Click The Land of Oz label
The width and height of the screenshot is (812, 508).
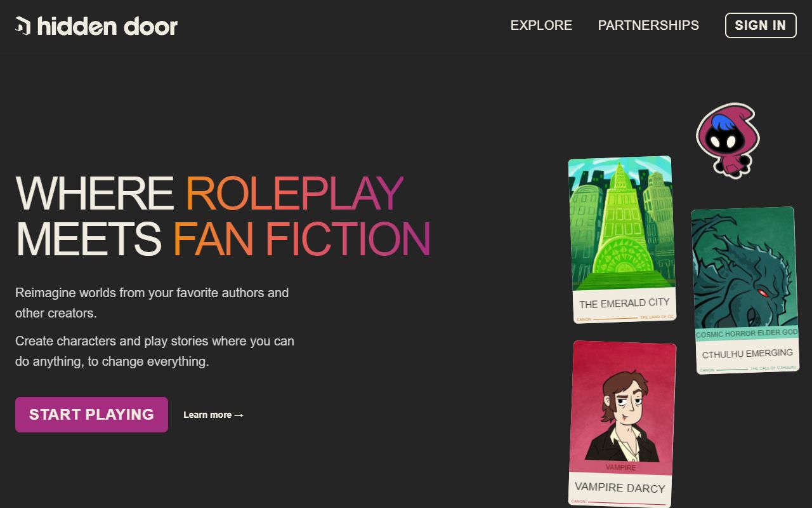[657, 317]
